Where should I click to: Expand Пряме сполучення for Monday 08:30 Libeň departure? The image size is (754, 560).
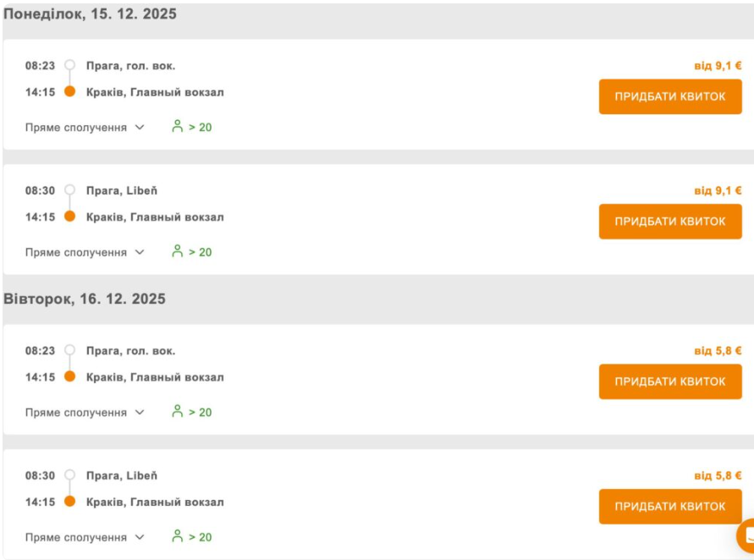85,252
